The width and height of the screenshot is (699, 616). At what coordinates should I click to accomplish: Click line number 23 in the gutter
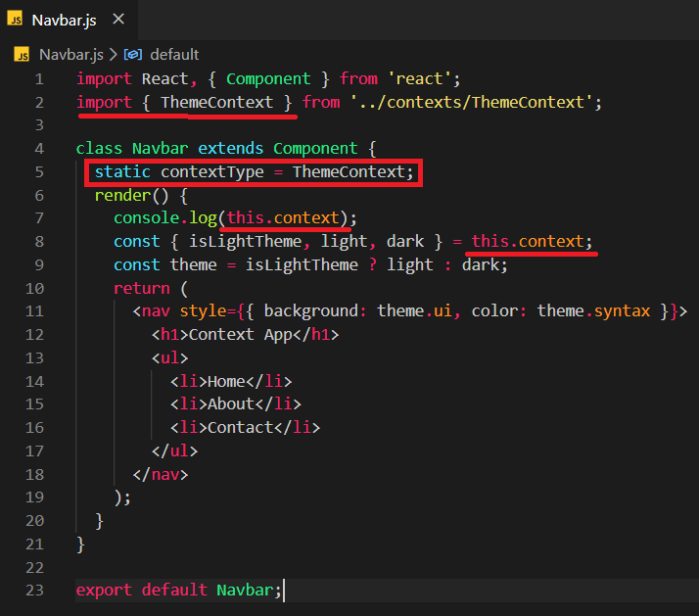point(34,590)
